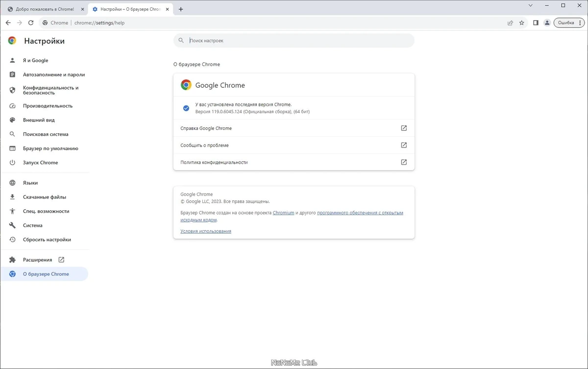The width and height of the screenshot is (588, 369).
Task: Open Автозаполнение и пароли section
Action: (x=44, y=74)
